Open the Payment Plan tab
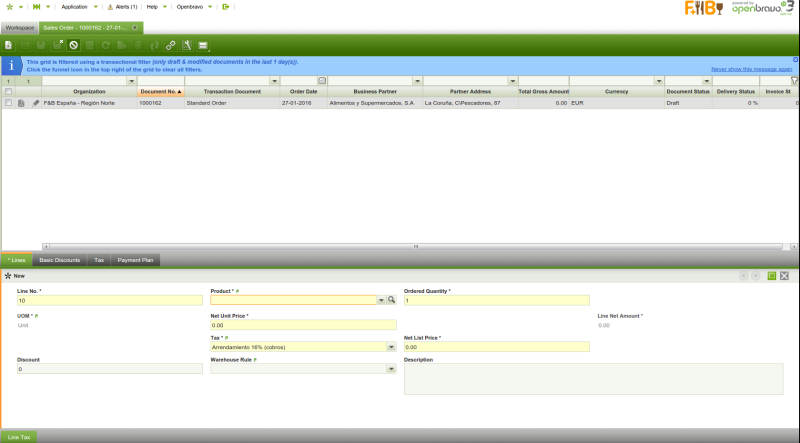Image resolution: width=800 pixels, height=443 pixels. pos(135,260)
